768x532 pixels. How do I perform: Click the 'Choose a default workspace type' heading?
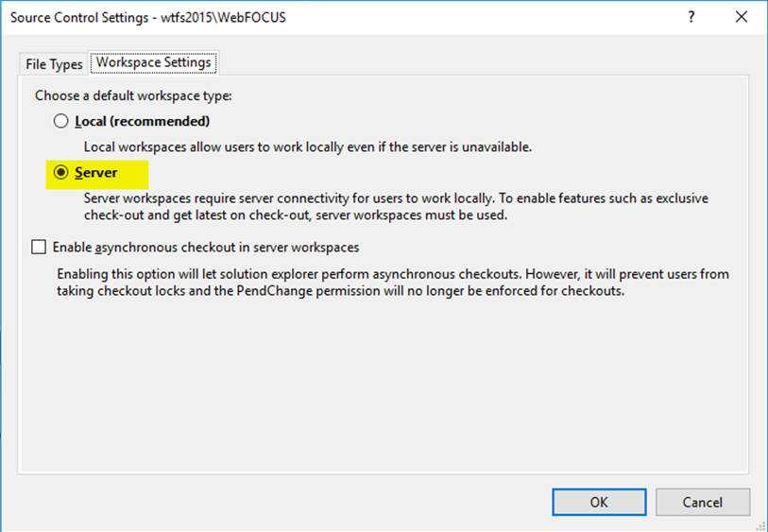click(x=132, y=95)
